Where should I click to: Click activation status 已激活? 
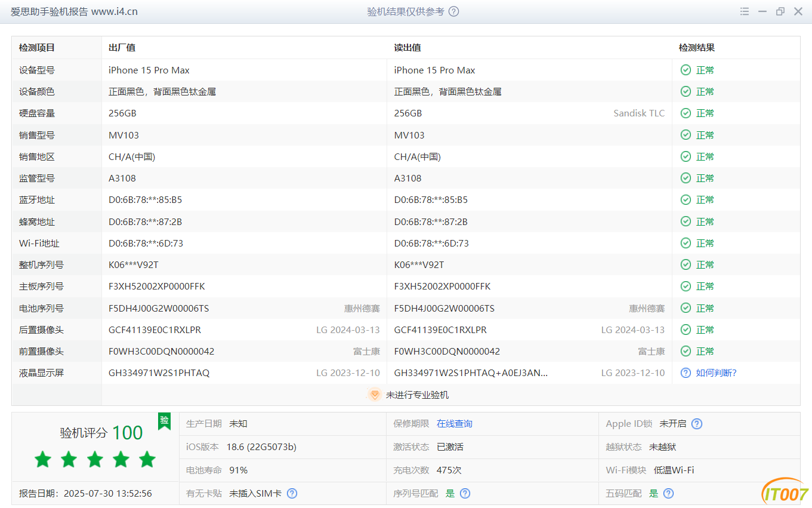[x=450, y=447]
